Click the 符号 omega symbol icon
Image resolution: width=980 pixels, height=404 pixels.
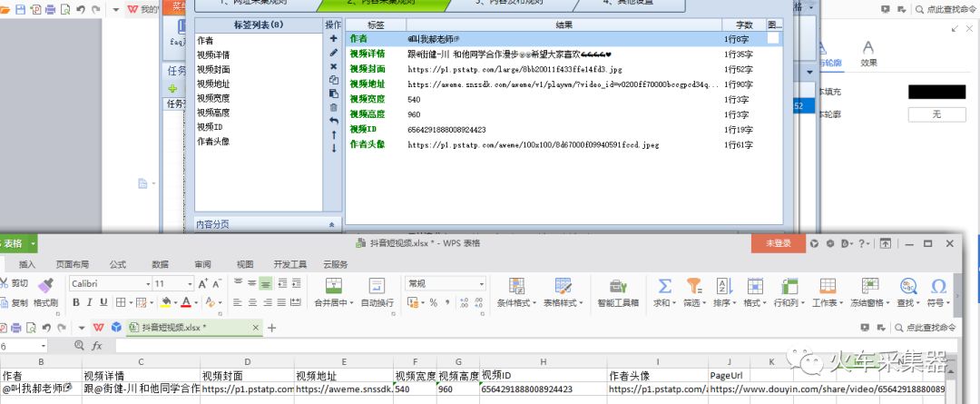pos(938,286)
